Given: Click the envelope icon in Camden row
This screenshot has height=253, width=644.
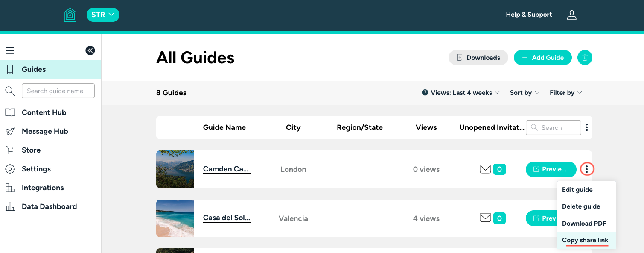Looking at the screenshot, I should [x=485, y=169].
